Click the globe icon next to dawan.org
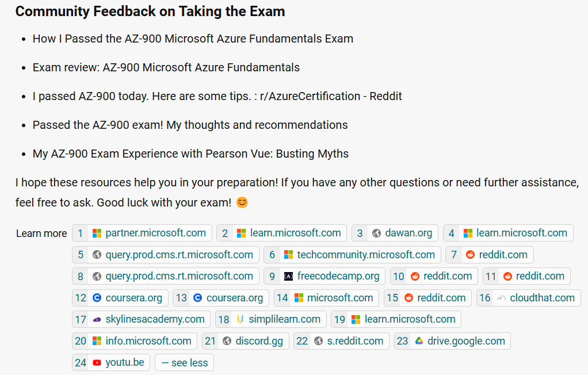 [376, 234]
